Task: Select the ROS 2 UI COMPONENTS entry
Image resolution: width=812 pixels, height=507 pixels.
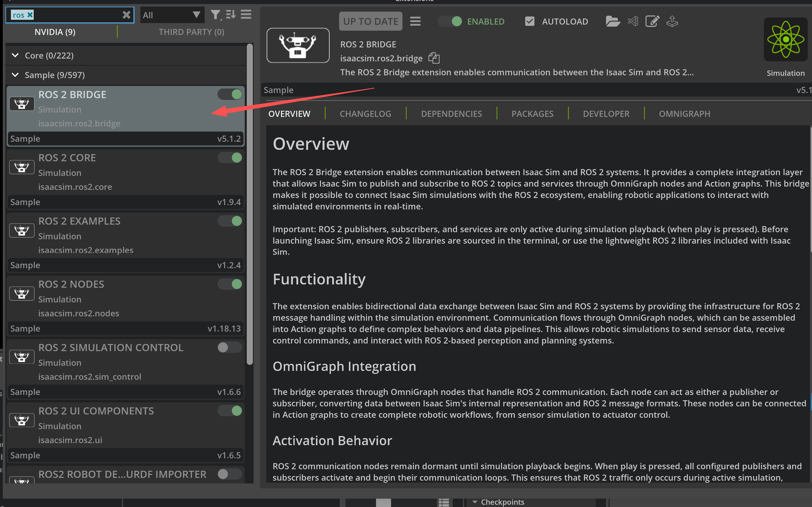Action: click(x=126, y=433)
